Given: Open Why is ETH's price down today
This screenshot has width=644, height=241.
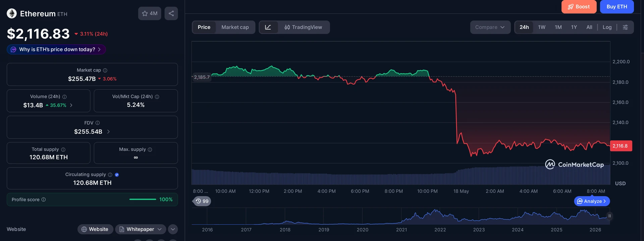Looking at the screenshot, I should point(56,49).
